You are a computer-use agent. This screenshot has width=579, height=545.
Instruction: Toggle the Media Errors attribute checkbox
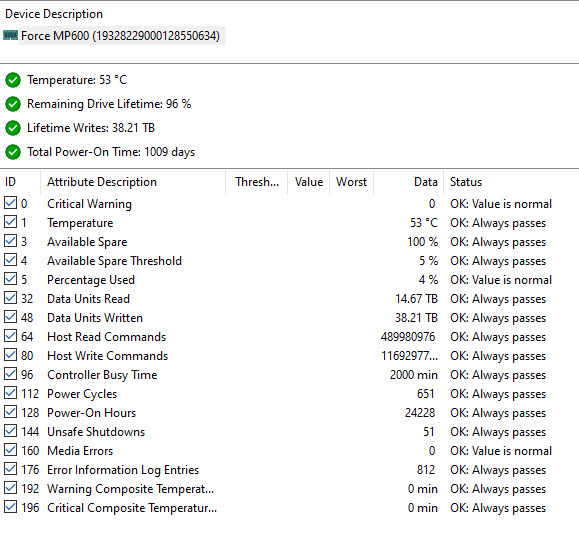10,450
